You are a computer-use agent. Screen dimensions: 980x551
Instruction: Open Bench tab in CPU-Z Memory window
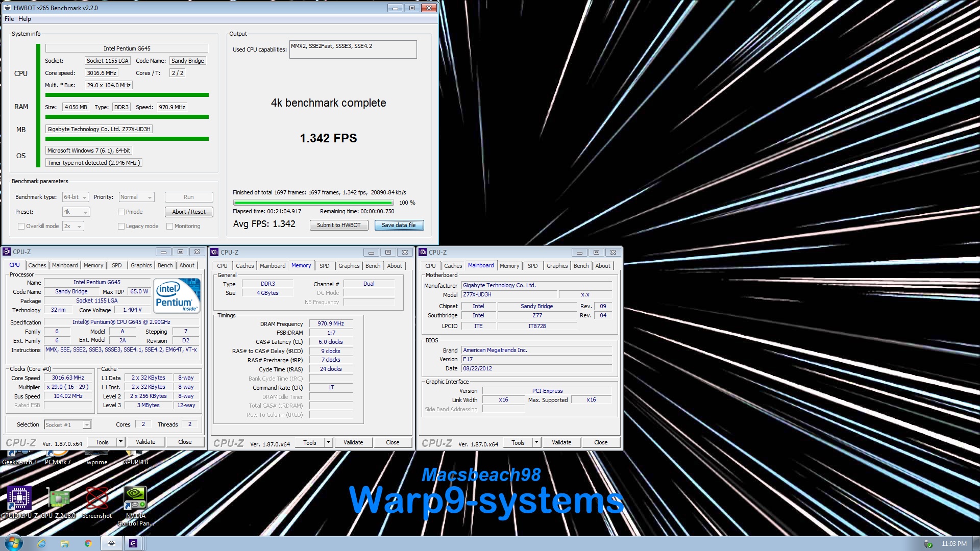click(x=373, y=266)
